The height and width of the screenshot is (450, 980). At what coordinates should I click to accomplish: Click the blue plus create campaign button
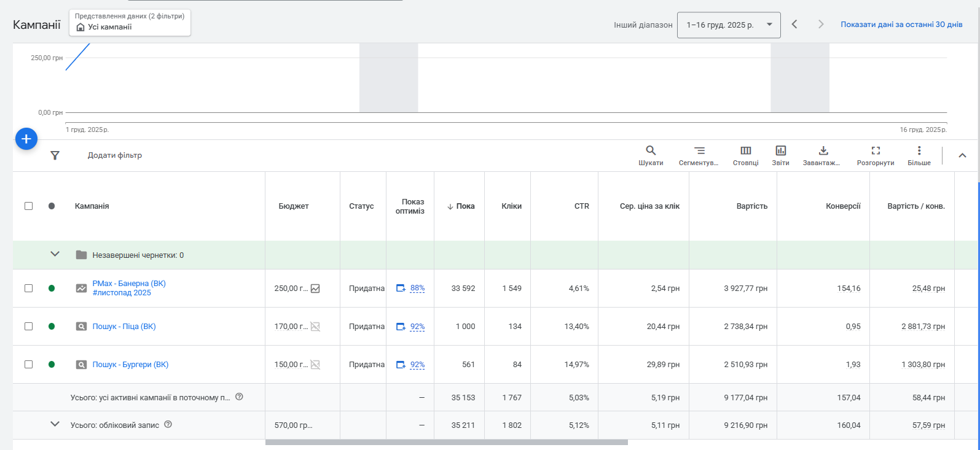click(26, 139)
